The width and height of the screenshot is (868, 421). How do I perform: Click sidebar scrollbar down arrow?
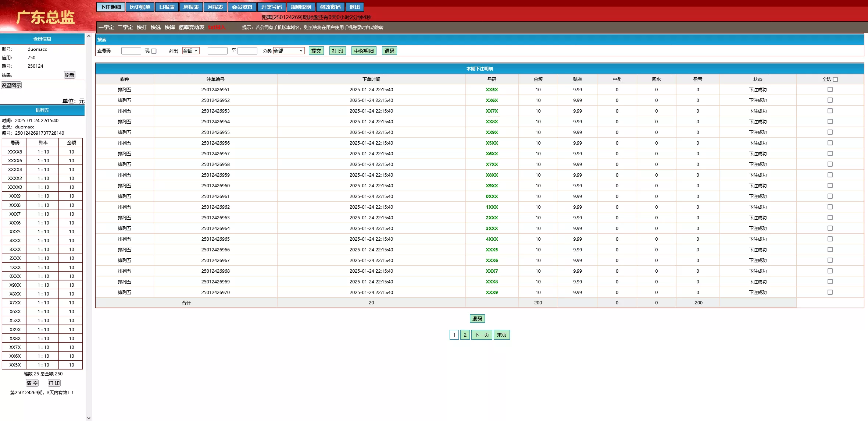click(89, 418)
